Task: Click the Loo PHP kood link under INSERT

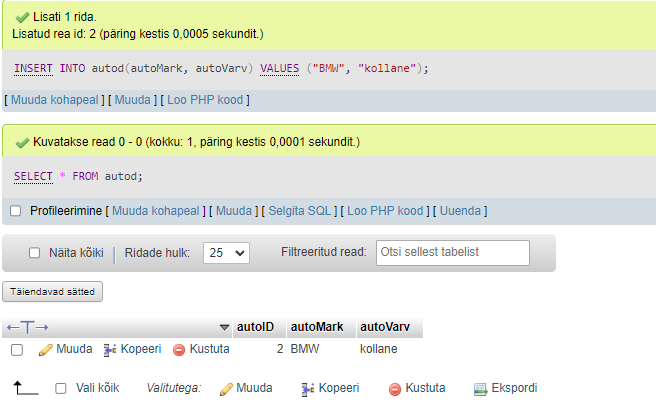Action: tap(205, 100)
